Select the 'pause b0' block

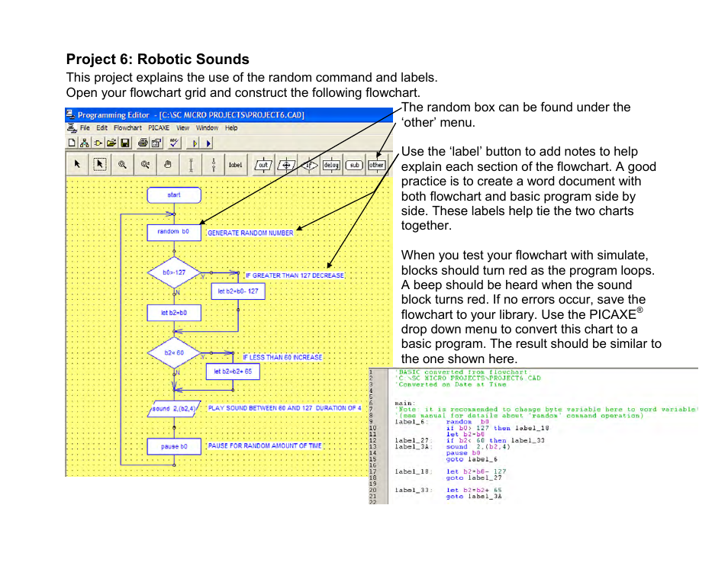(x=174, y=446)
